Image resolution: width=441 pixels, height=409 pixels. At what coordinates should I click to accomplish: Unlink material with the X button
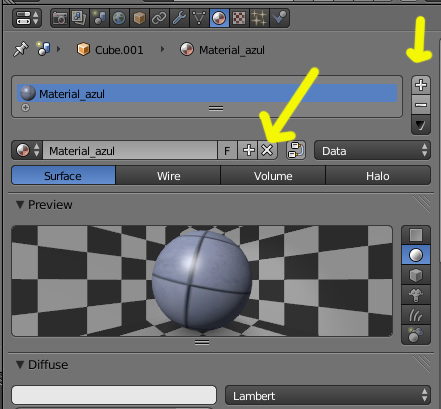point(267,150)
